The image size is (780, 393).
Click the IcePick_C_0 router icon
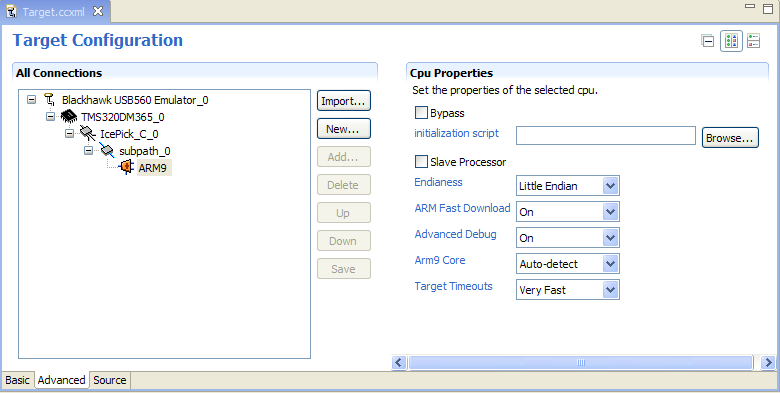(88, 133)
